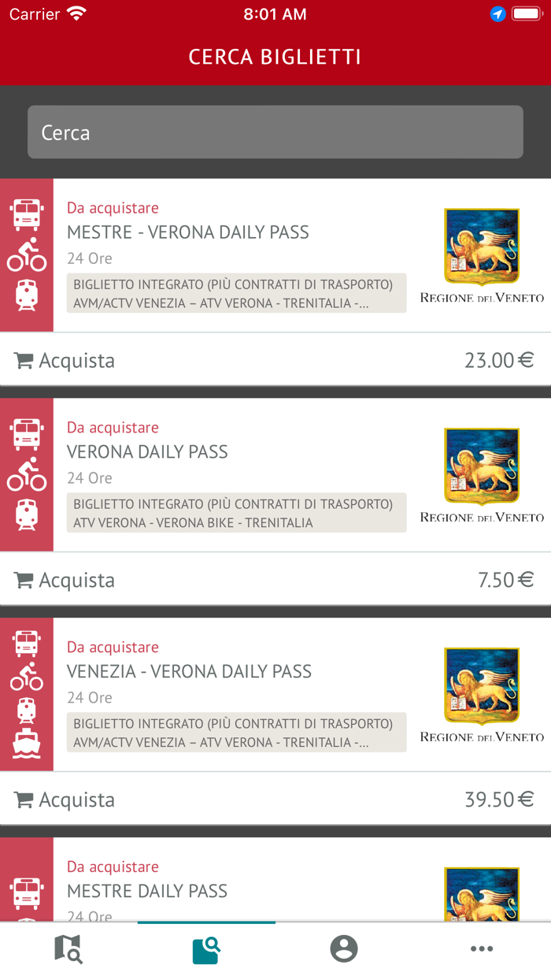Open the profile icon in bottom bar
Screen dimensions: 551x980
click(344, 949)
